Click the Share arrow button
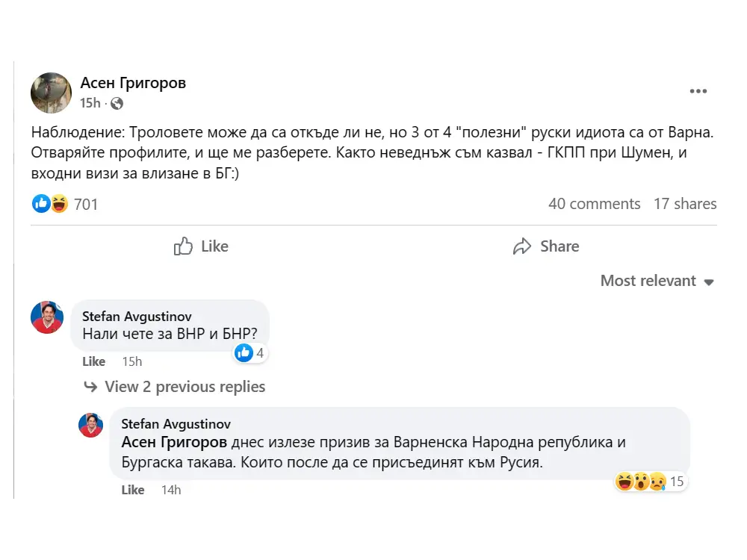The height and width of the screenshot is (560, 747). [x=546, y=246]
